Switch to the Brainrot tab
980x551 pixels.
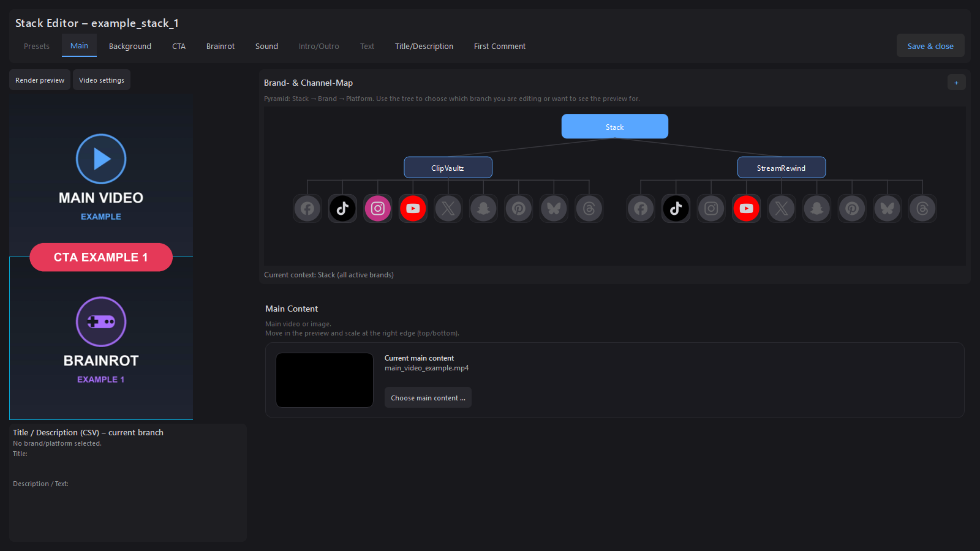pyautogui.click(x=221, y=46)
